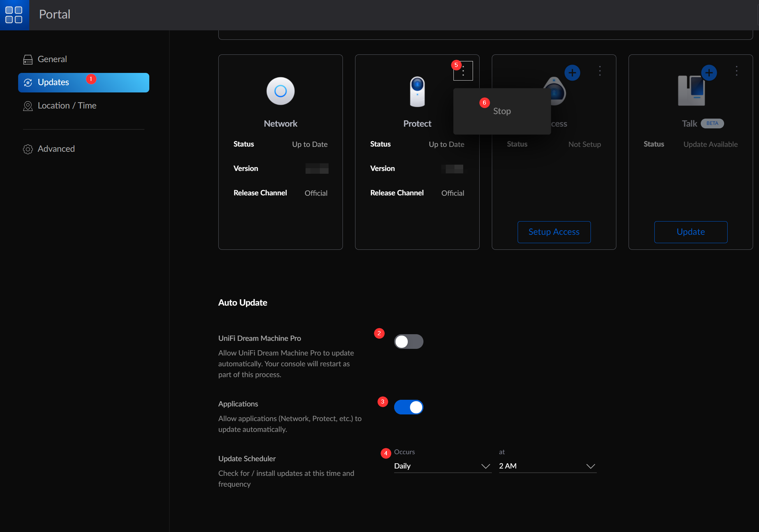The image size is (759, 532).
Task: Click the plus icon on Access card
Action: coord(572,73)
